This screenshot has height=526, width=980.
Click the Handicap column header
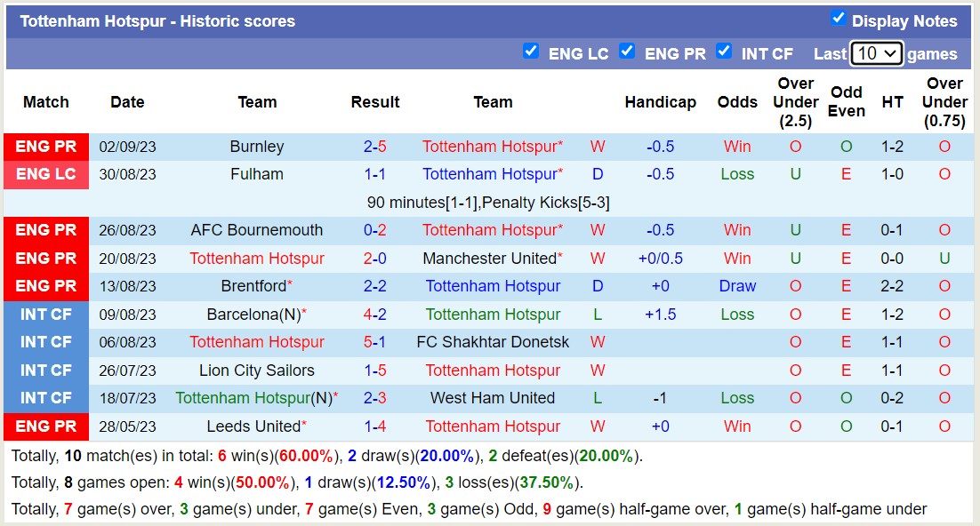tap(661, 102)
